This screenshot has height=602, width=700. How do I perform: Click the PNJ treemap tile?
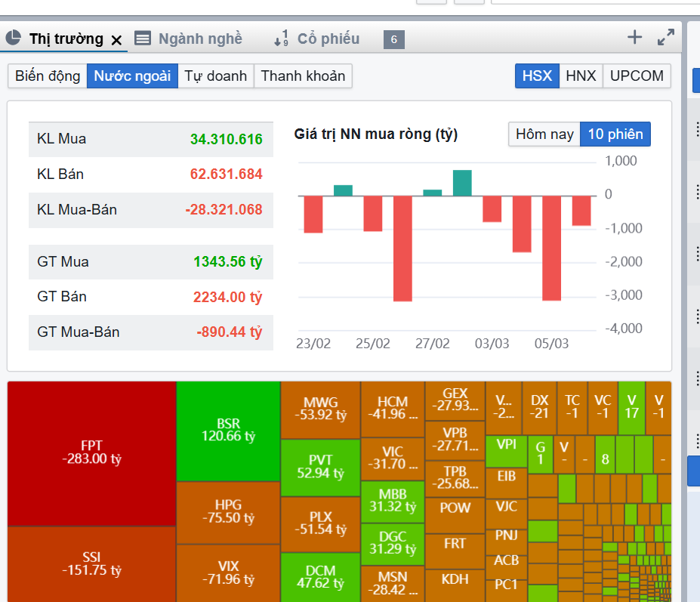(x=506, y=541)
